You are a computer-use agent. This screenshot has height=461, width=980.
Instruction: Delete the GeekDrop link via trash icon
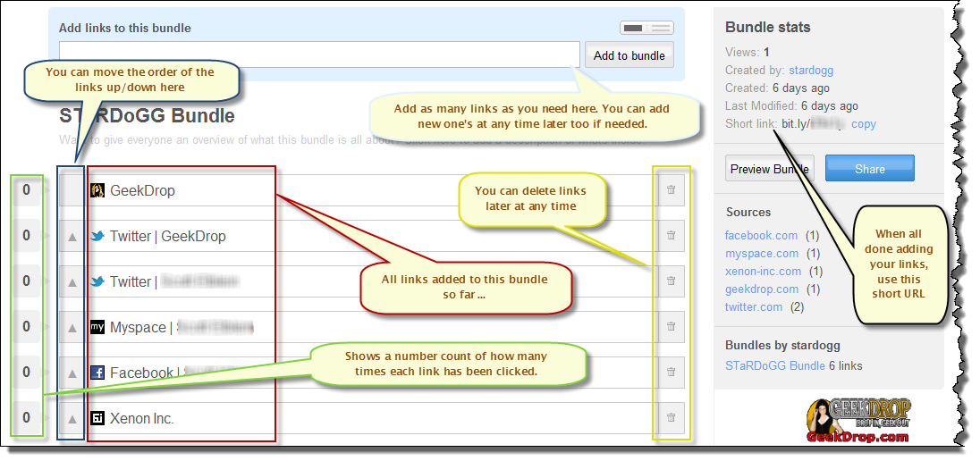(x=671, y=190)
